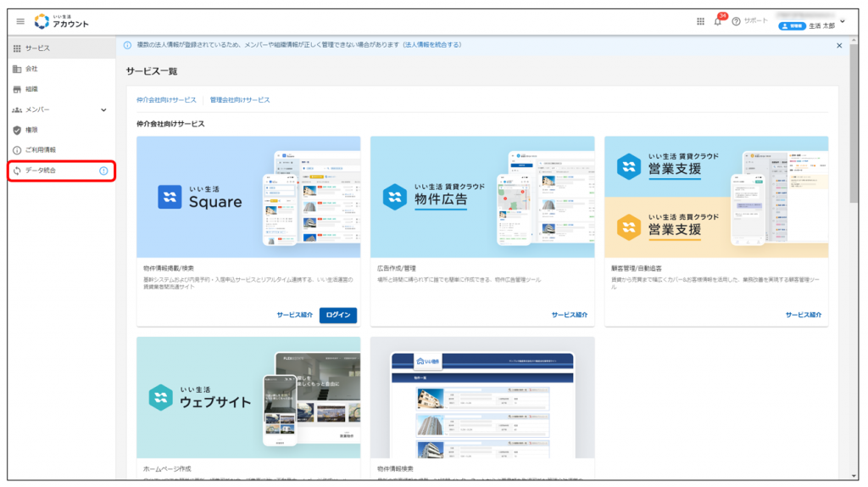Expand the メンバー chevron
868x487 pixels.
click(x=103, y=109)
